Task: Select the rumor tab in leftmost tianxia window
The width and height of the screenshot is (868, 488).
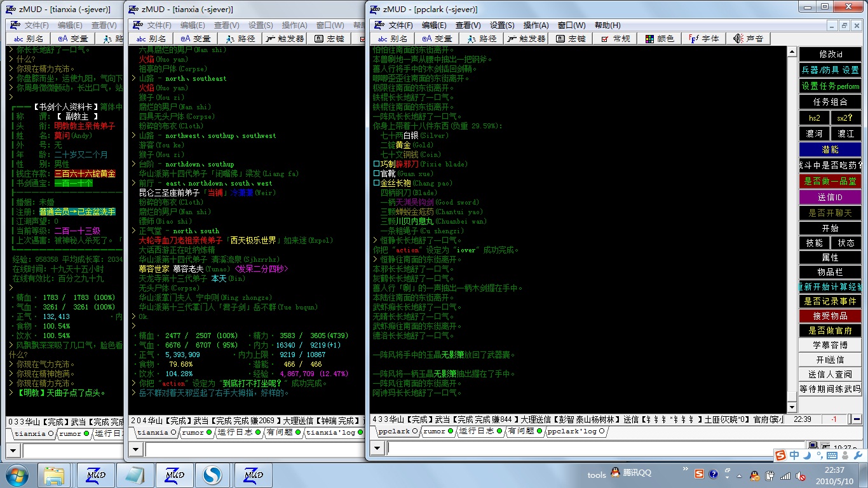Action: (74, 434)
